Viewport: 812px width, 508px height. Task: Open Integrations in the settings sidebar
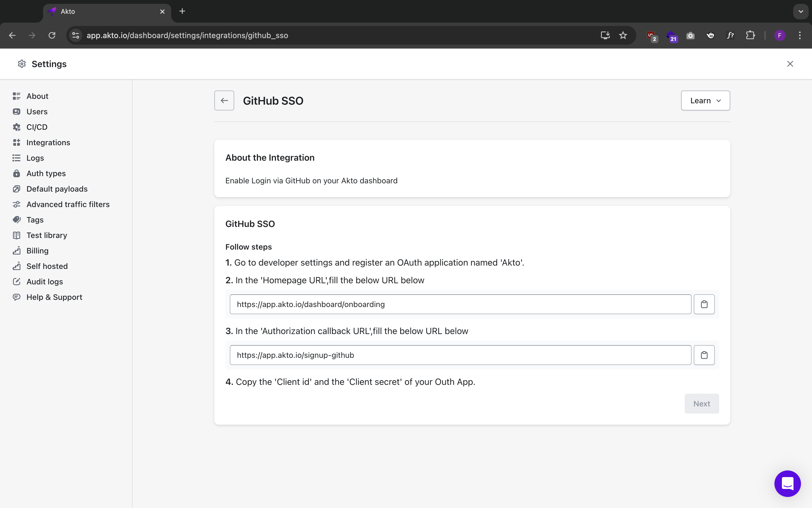click(x=48, y=142)
